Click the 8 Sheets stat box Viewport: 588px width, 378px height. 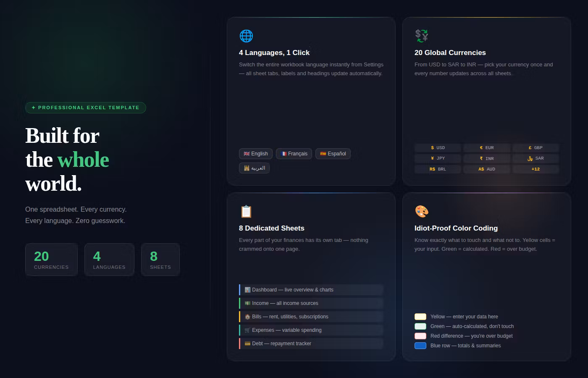(160, 260)
